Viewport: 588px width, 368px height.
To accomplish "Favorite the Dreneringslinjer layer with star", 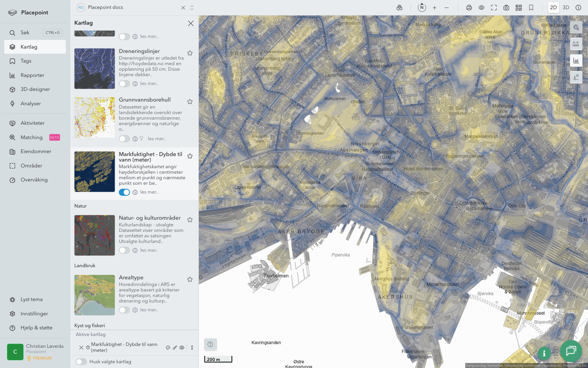I will (190, 53).
